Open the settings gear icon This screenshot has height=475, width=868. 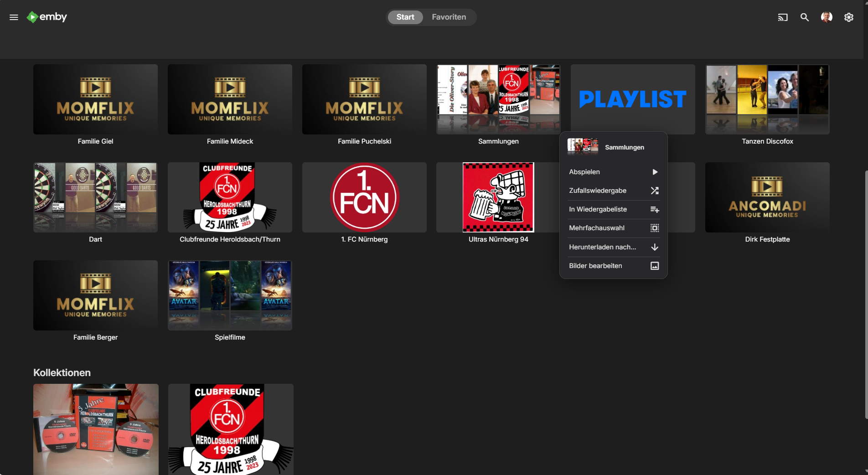click(x=848, y=17)
